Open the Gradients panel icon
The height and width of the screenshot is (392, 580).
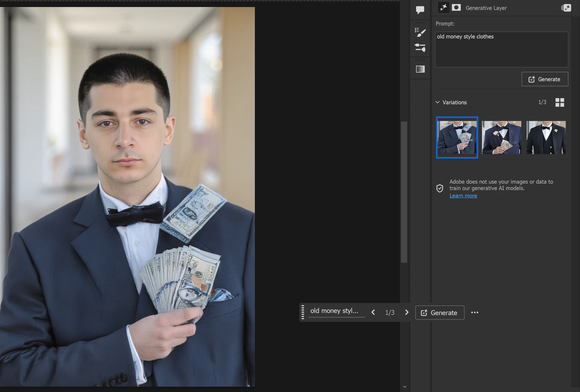tap(420, 69)
